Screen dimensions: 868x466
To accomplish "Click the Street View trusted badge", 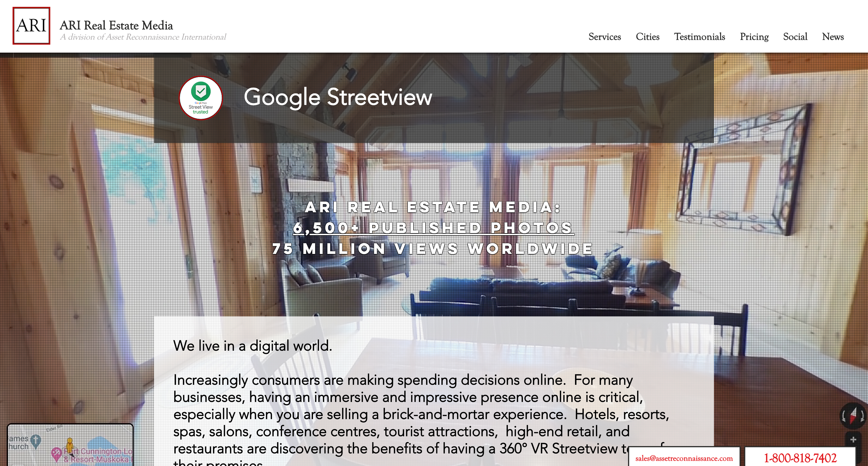I will coord(200,98).
